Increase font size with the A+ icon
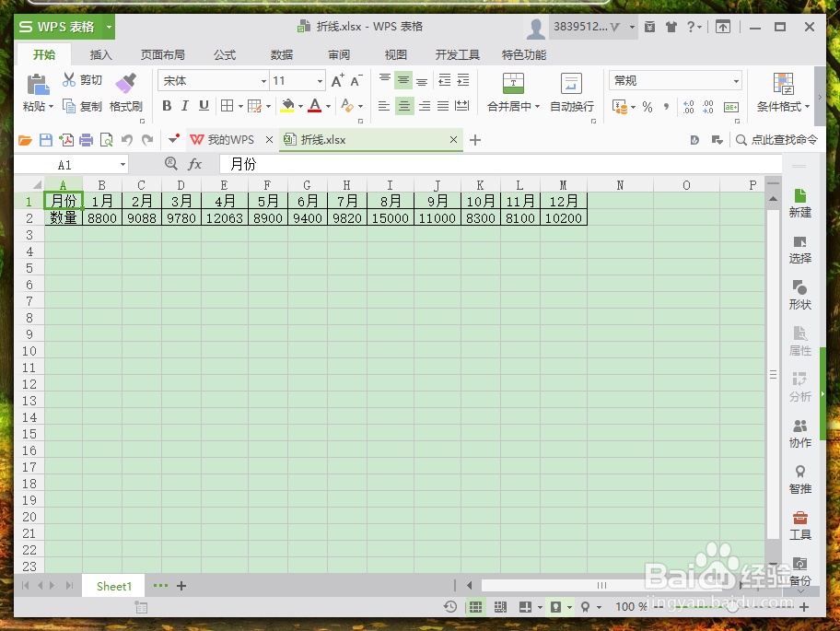Viewport: 840px width, 631px height. coord(337,80)
